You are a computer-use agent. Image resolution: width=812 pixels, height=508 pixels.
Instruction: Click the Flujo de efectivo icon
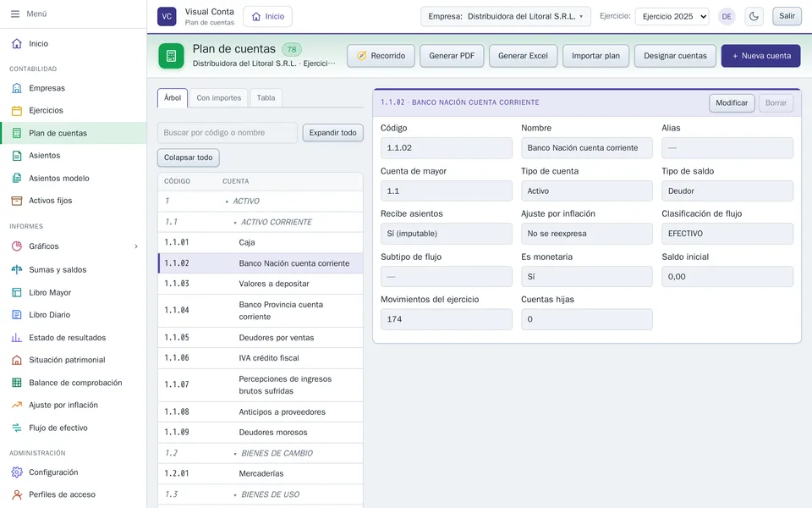click(x=17, y=428)
